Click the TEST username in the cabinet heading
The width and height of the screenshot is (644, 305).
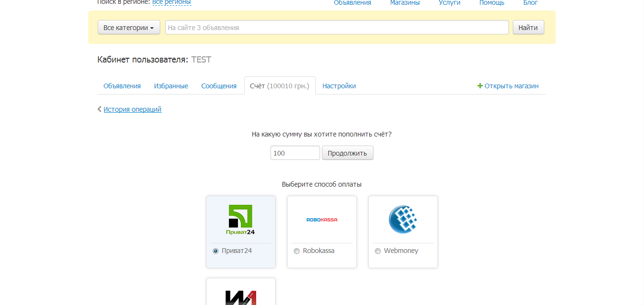201,60
